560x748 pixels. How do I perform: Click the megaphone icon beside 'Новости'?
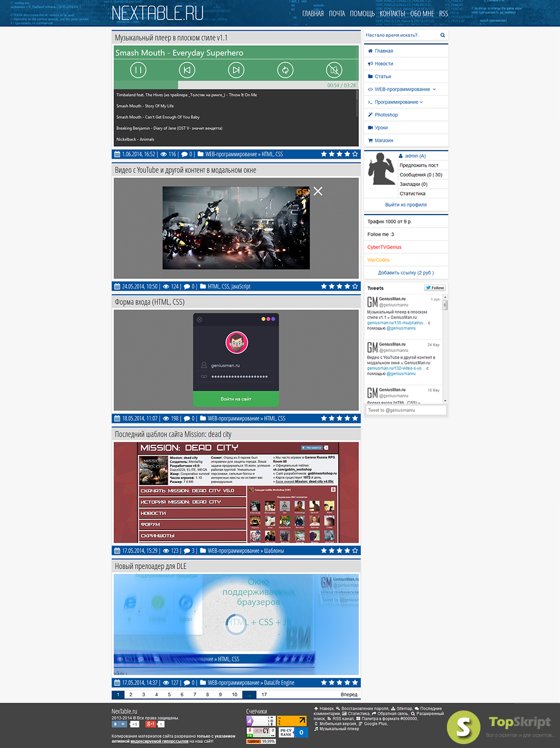coord(370,64)
